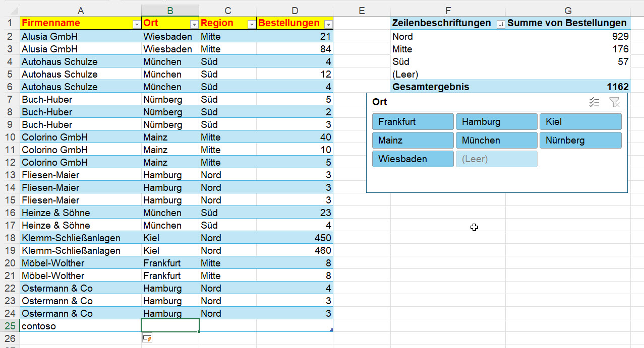
Task: Select the Gesamtergebnis value 1162
Action: (x=568, y=87)
